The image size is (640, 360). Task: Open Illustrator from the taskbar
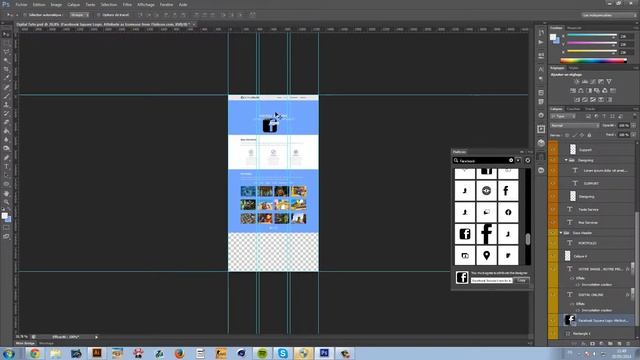pos(97,353)
